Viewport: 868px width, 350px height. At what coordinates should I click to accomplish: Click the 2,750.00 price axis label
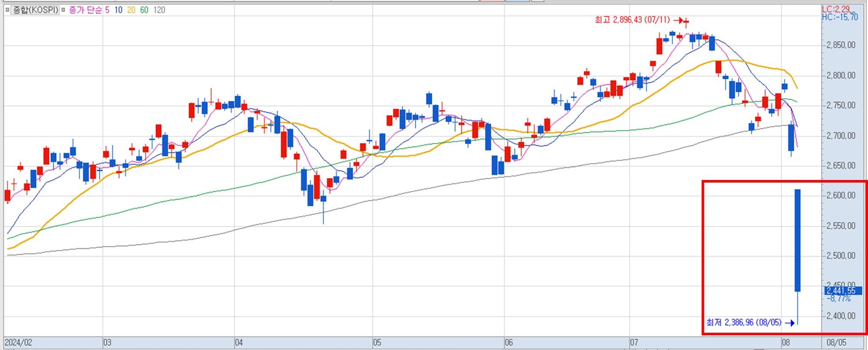click(x=841, y=105)
